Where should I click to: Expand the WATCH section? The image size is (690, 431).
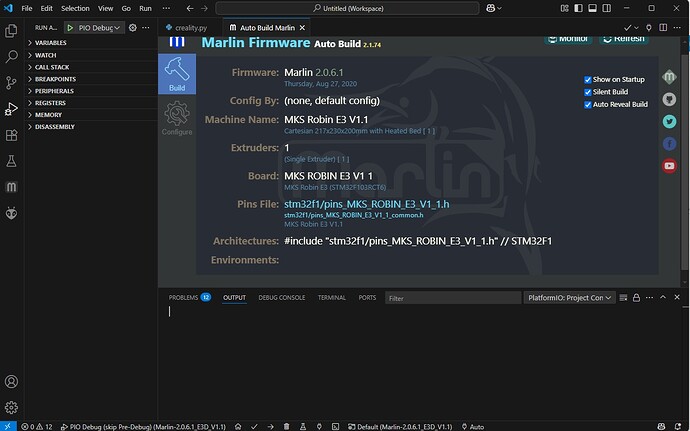92,55
